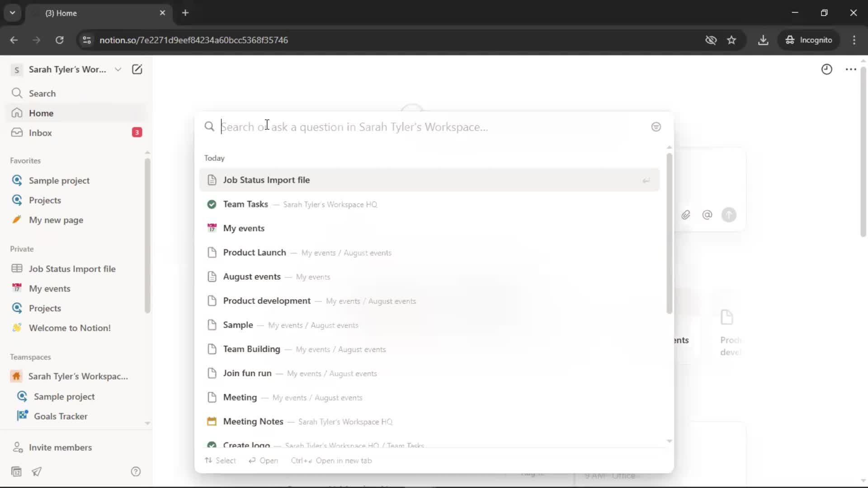
Task: Click the new page compose icon
Action: (x=137, y=69)
